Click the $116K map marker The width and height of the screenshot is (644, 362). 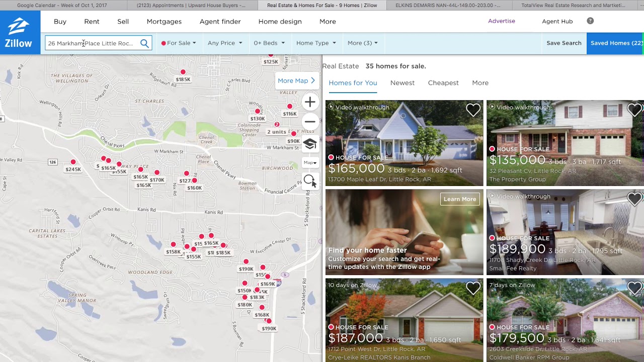(289, 106)
